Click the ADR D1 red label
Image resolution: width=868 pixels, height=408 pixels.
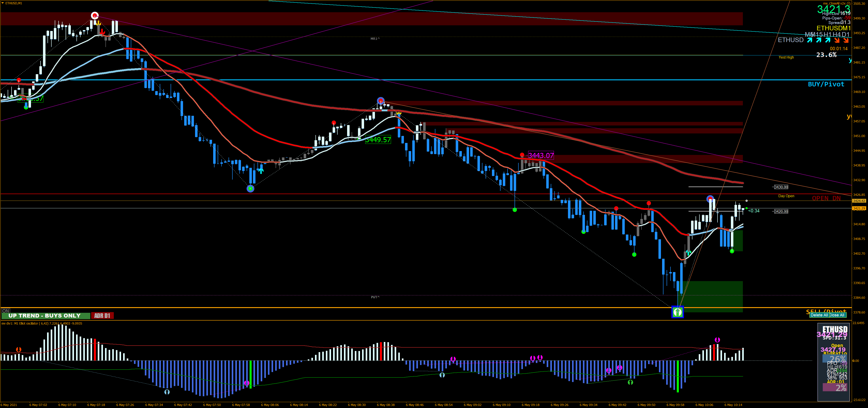point(102,316)
